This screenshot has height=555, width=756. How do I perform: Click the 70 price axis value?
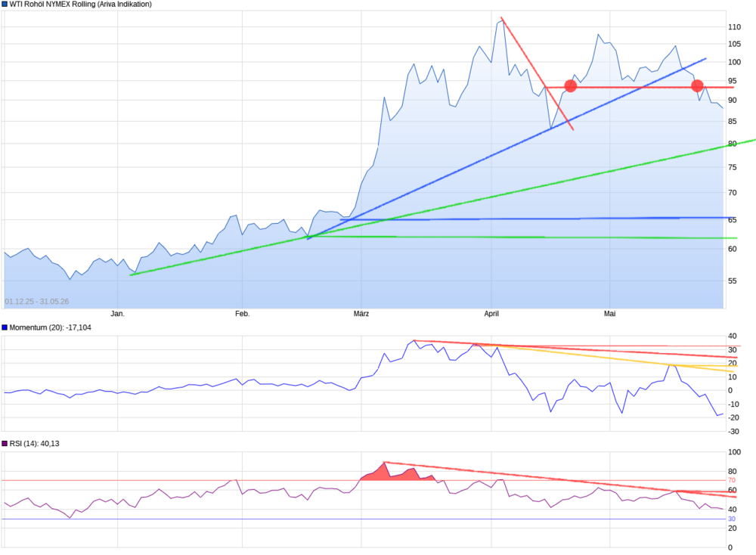[733, 193]
